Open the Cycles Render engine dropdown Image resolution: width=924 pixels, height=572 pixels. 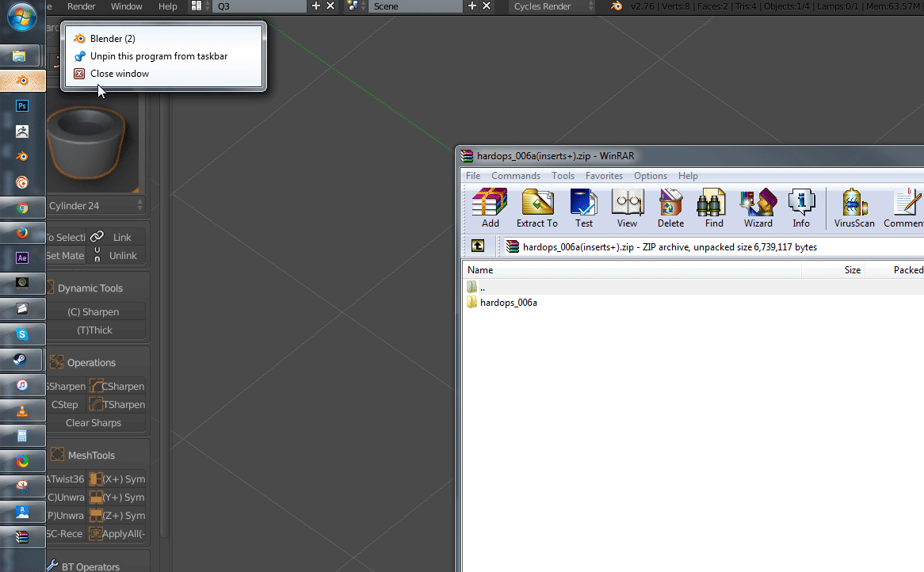(x=552, y=6)
